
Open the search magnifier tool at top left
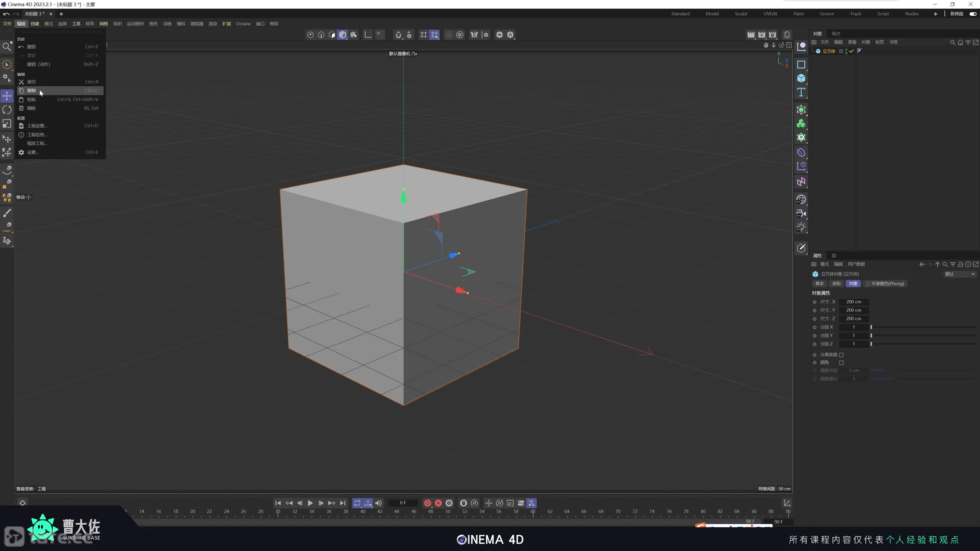click(x=7, y=47)
